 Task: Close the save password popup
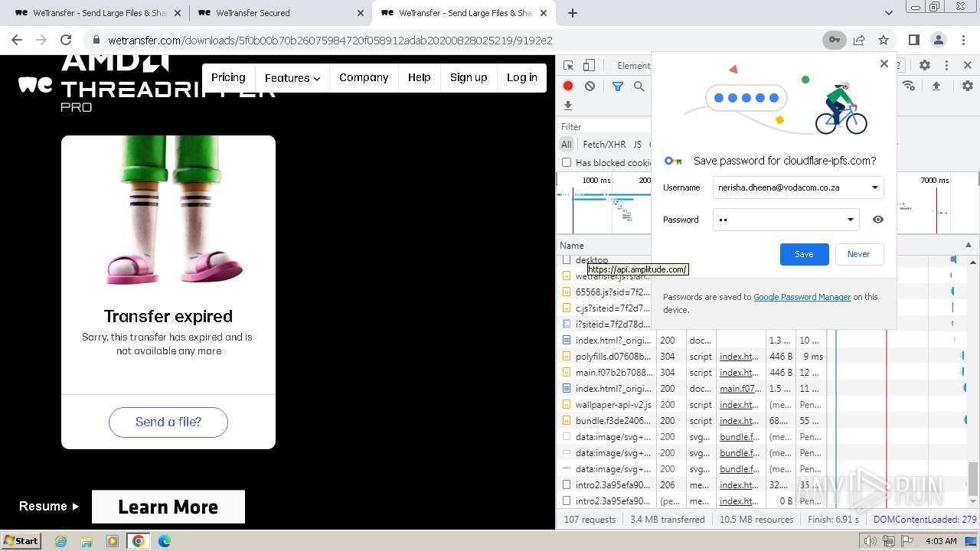(884, 64)
